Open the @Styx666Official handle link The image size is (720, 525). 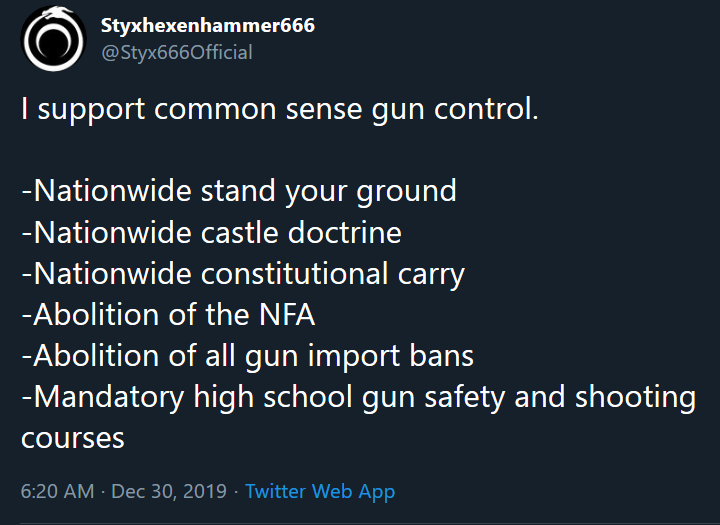[x=177, y=52]
